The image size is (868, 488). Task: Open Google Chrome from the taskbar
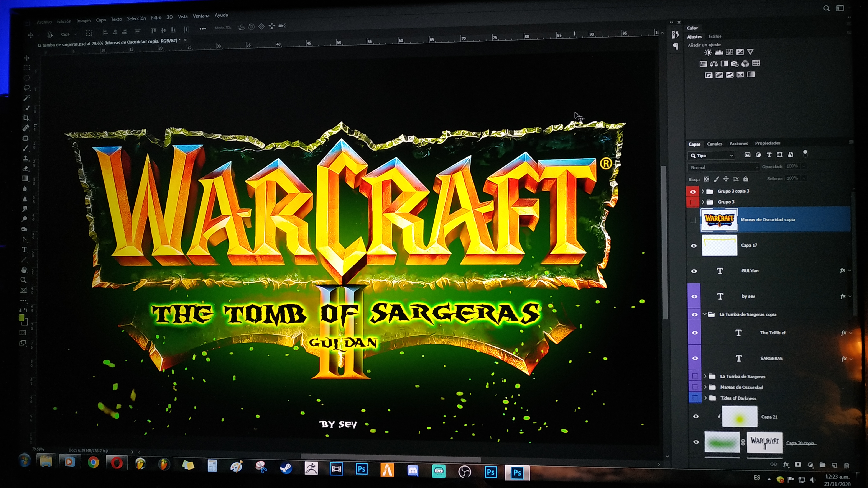point(93,462)
